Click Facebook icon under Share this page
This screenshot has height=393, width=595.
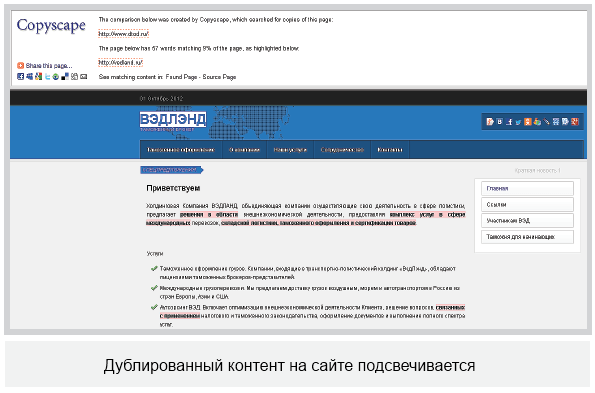coord(20,76)
